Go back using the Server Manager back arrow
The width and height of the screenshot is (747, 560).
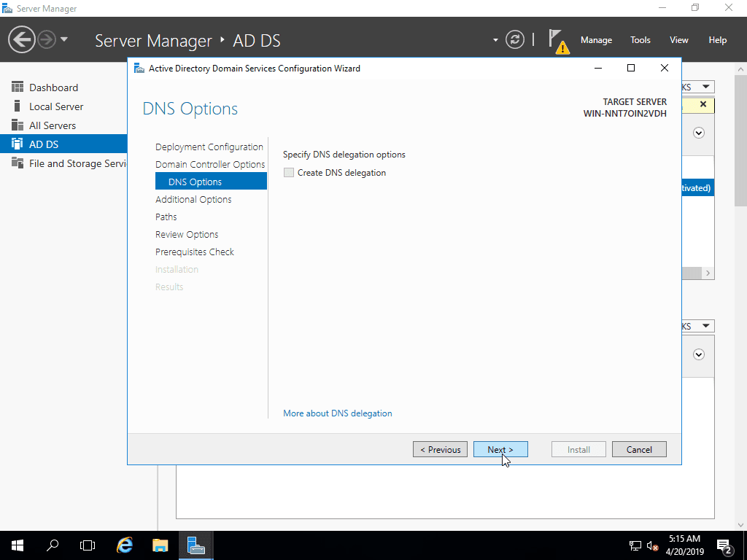21,39
